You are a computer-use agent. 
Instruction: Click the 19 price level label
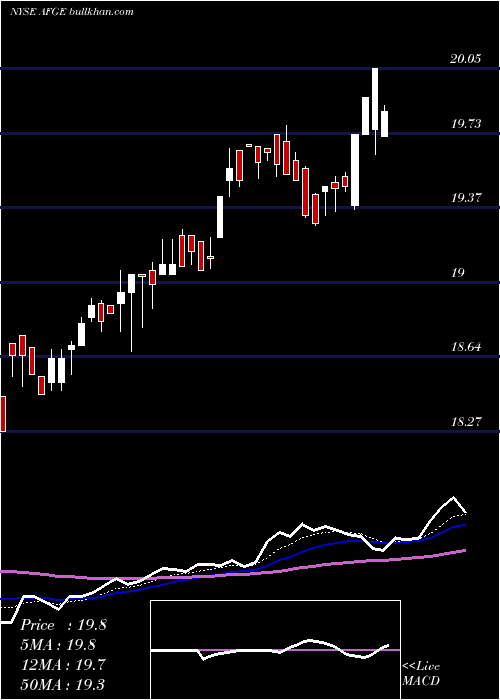tap(457, 272)
